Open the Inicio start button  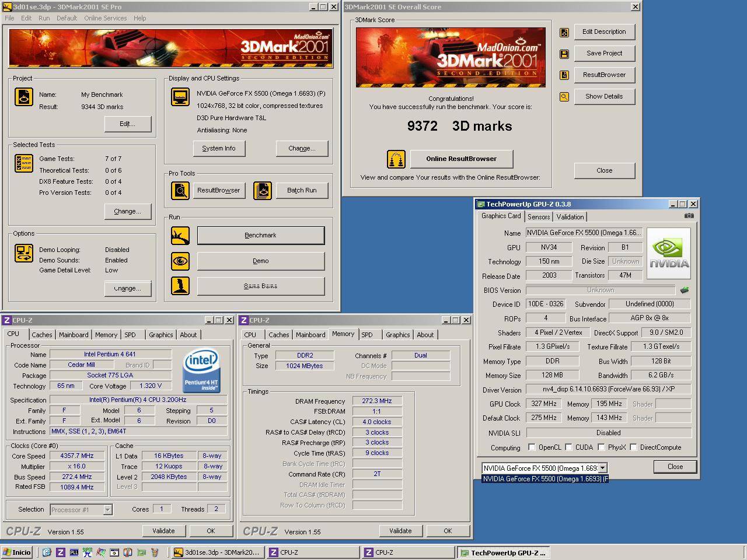point(18,552)
